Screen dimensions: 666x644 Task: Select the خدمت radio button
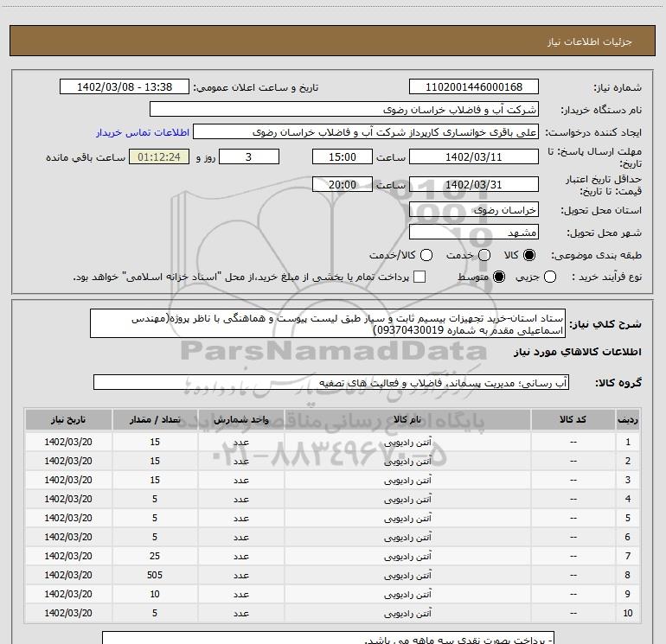click(484, 255)
